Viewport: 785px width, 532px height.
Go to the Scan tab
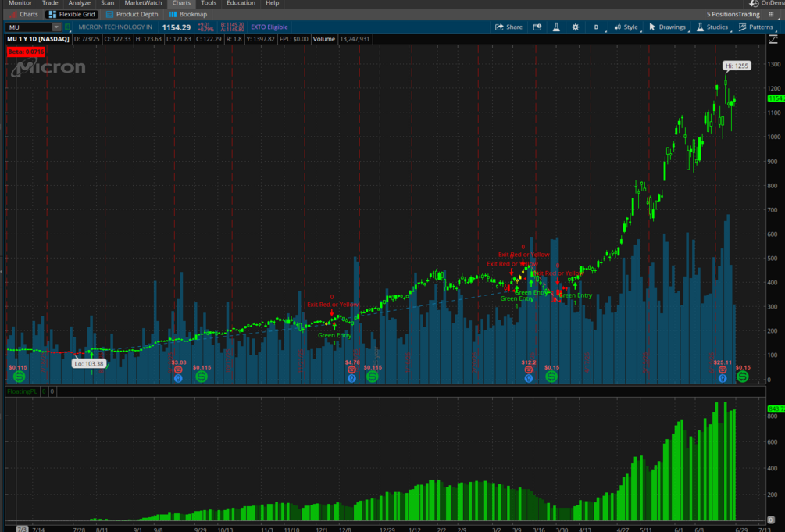point(108,3)
